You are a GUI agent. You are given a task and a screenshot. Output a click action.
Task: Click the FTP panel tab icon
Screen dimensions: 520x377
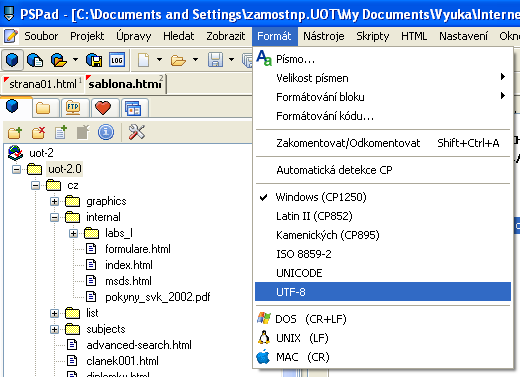pyautogui.click(x=73, y=108)
